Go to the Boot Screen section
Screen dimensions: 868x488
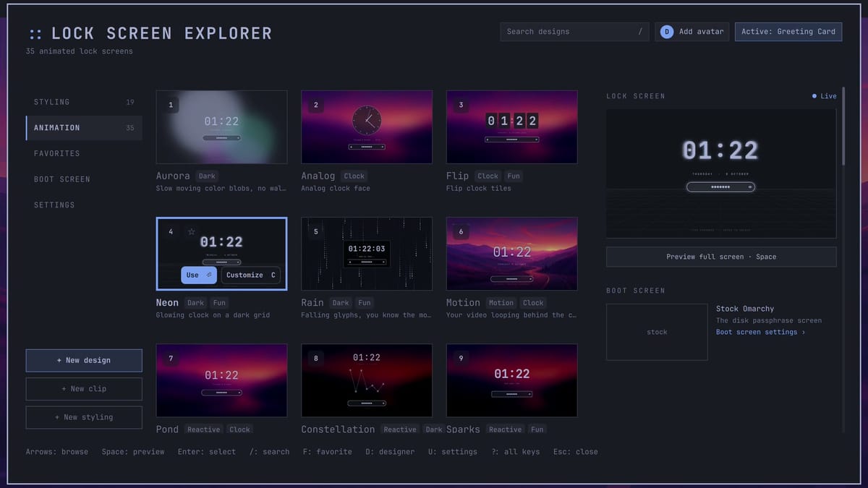tap(84, 179)
